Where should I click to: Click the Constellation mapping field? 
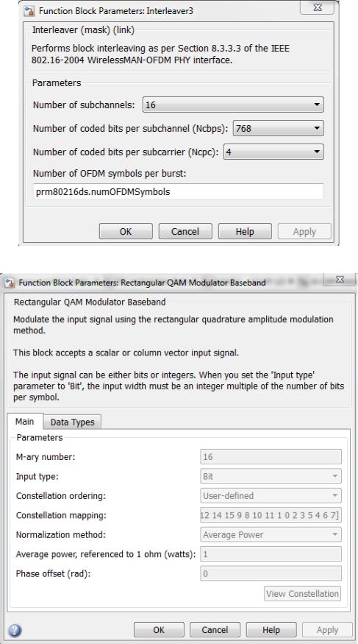(x=271, y=515)
